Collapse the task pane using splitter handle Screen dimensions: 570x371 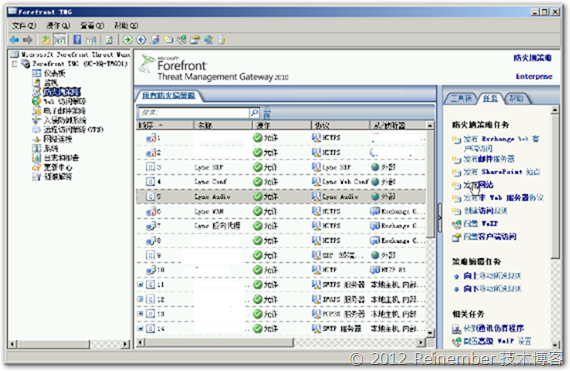[439, 217]
